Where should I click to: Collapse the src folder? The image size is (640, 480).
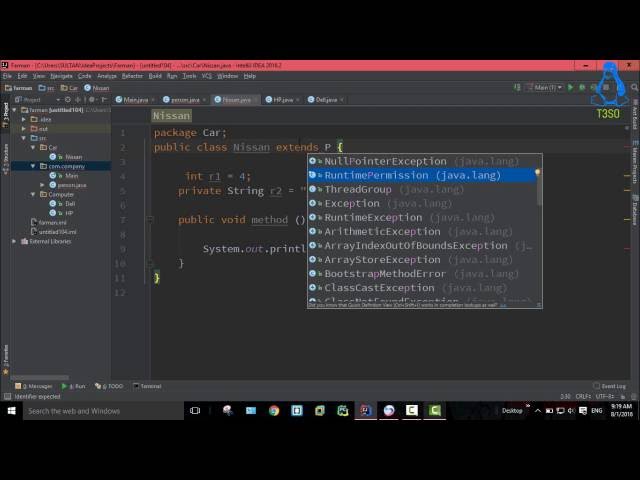(x=24, y=138)
